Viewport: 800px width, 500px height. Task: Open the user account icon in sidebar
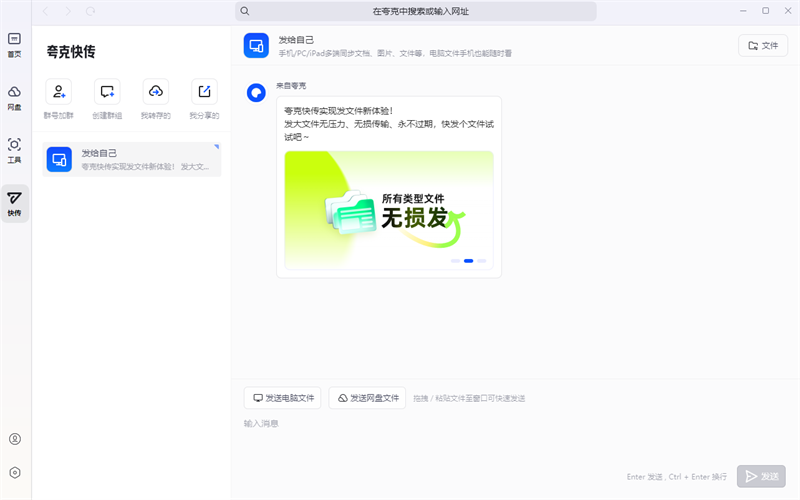pyautogui.click(x=15, y=439)
